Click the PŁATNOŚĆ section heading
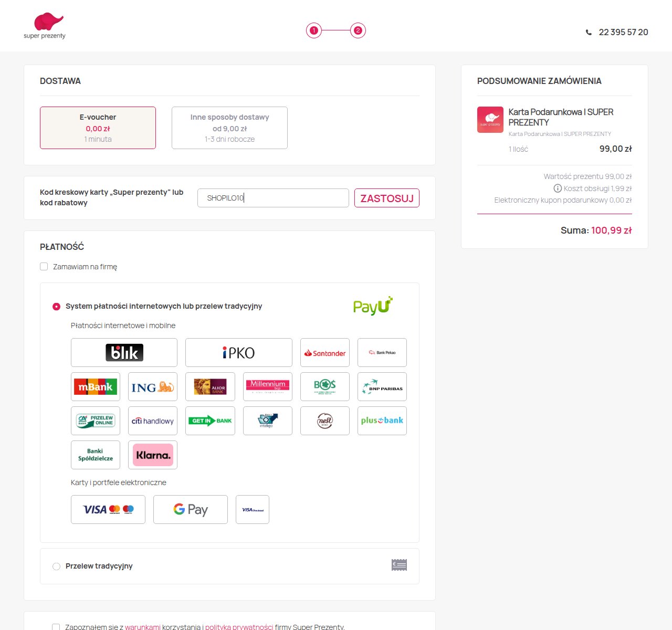Screen dimensions: 672x630 click(x=62, y=247)
